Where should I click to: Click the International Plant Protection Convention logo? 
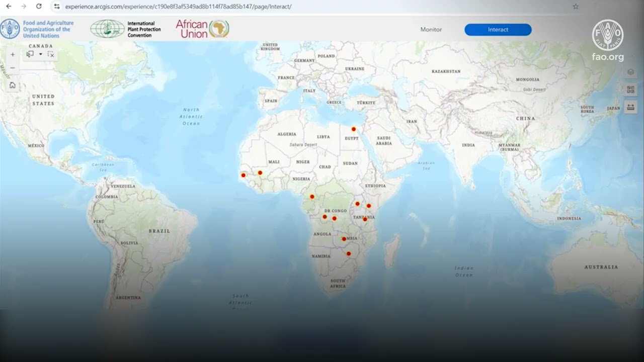(x=126, y=29)
